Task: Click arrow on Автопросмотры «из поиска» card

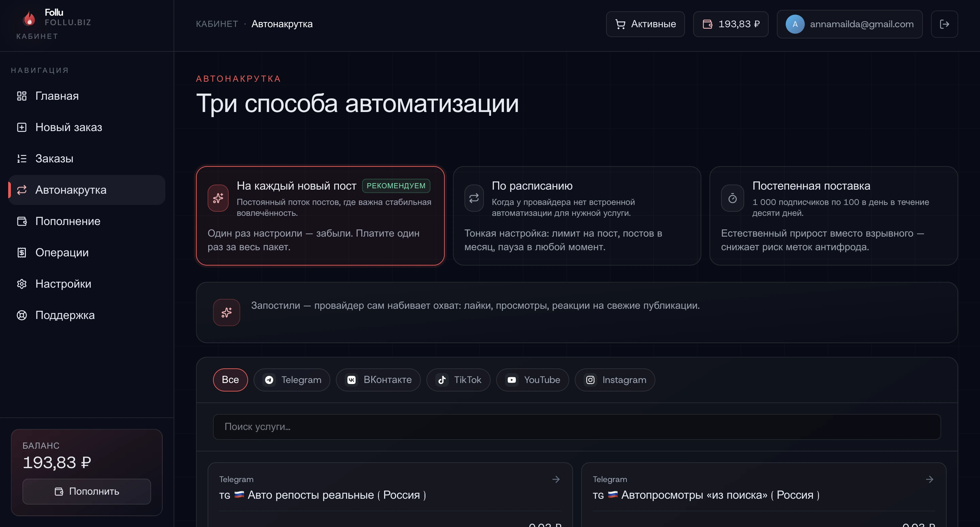Action: click(x=929, y=479)
